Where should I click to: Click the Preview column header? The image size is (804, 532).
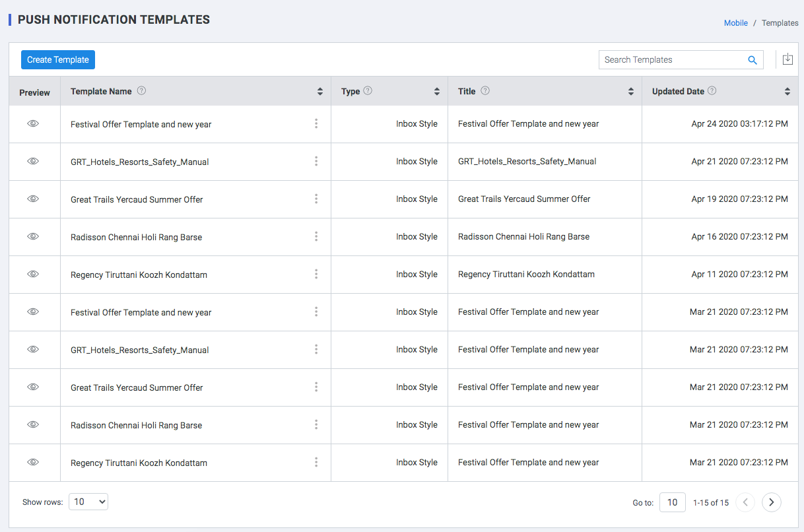click(x=34, y=93)
